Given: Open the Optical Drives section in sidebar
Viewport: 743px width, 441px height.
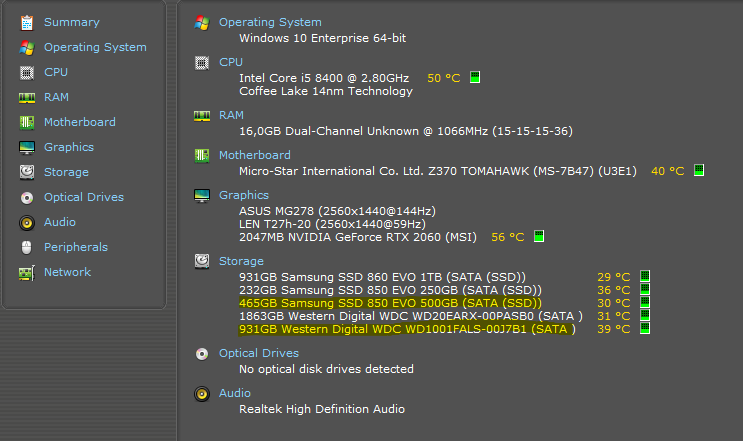Looking at the screenshot, I should [83, 197].
